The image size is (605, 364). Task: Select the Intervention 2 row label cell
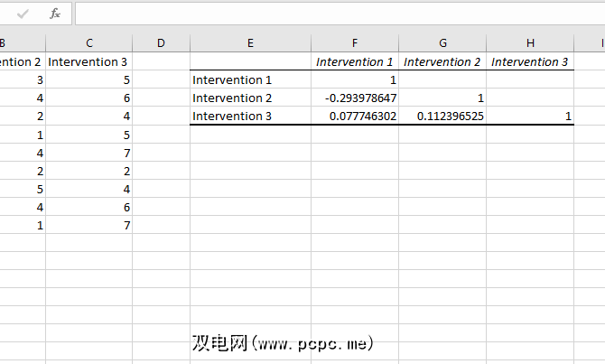(x=250, y=98)
